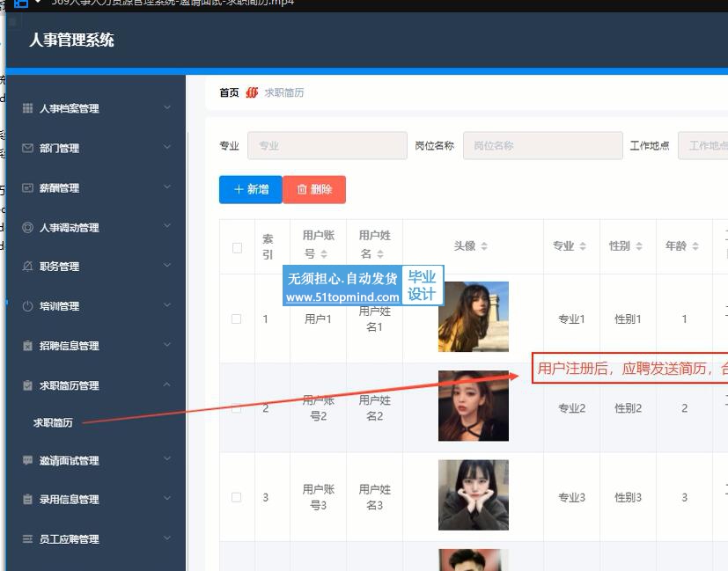Expand 员工应聘管理 menu chevron

[x=167, y=538]
